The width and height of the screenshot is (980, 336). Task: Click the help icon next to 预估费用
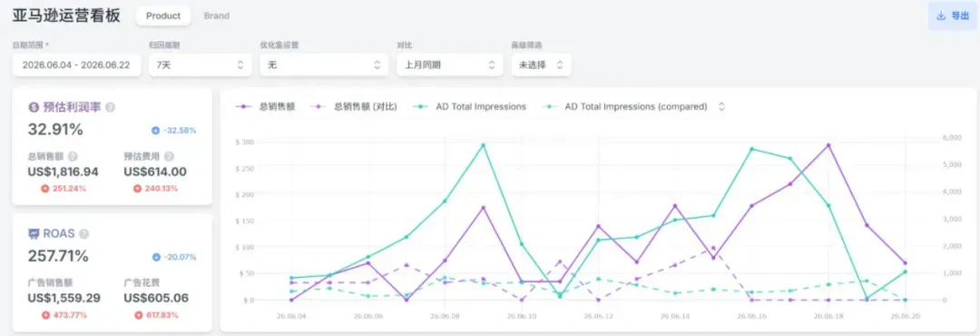coord(169,156)
